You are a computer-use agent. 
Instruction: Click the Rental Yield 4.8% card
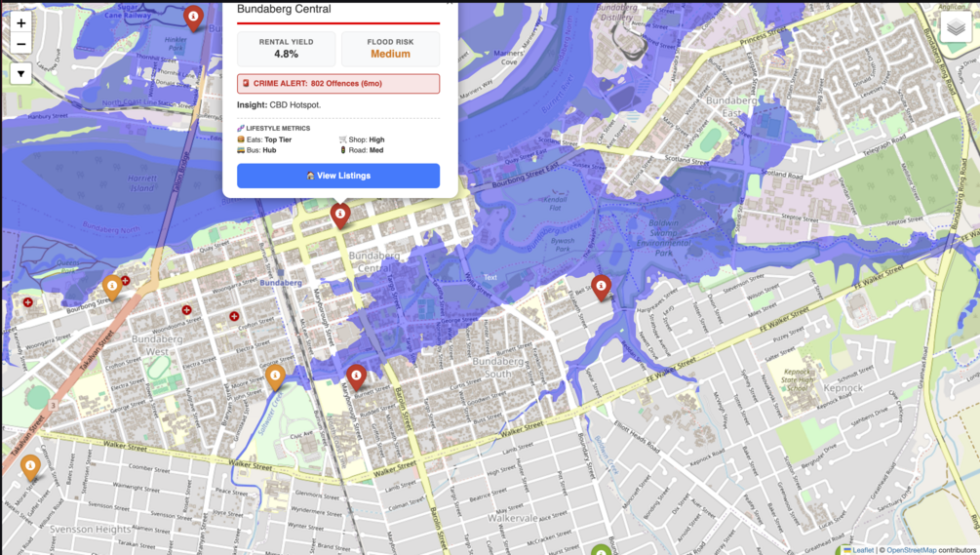[287, 49]
